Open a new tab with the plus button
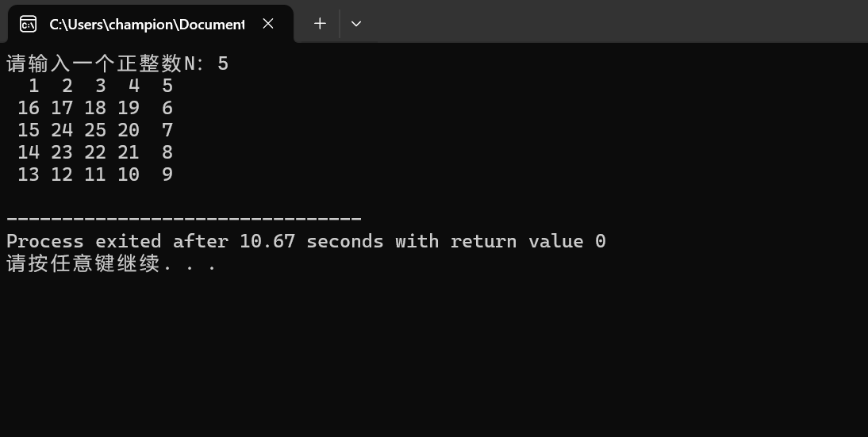This screenshot has width=868, height=437. tap(320, 23)
